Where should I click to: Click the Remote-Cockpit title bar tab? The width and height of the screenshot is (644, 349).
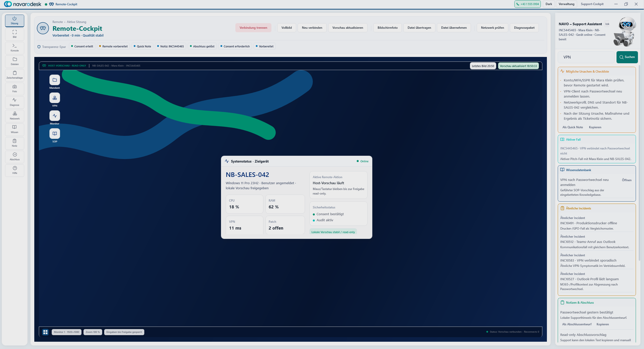[64, 4]
